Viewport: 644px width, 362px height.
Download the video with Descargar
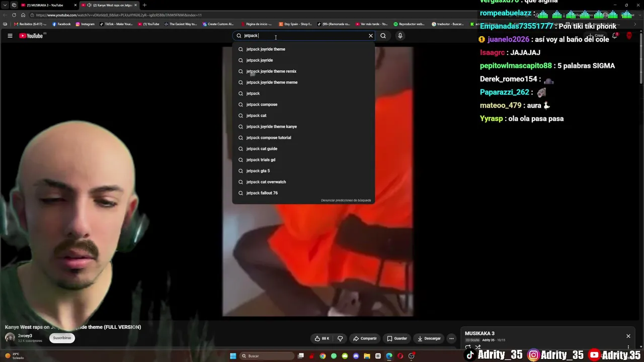point(429,338)
